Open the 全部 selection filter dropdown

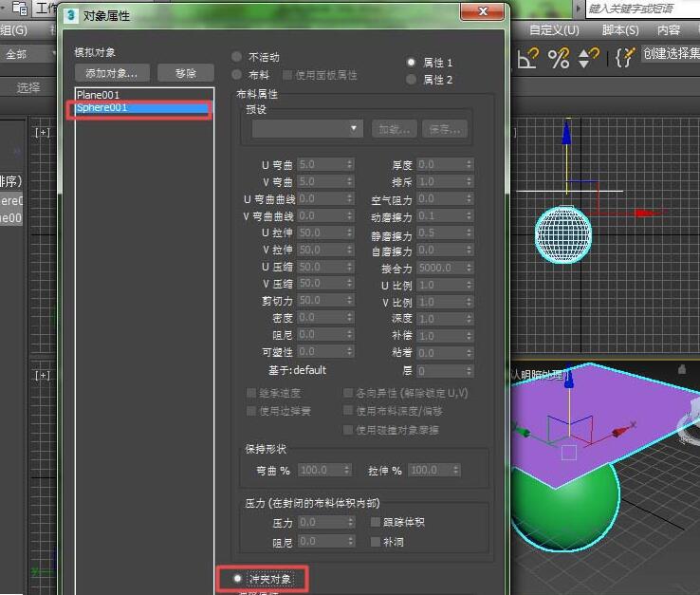point(28,54)
